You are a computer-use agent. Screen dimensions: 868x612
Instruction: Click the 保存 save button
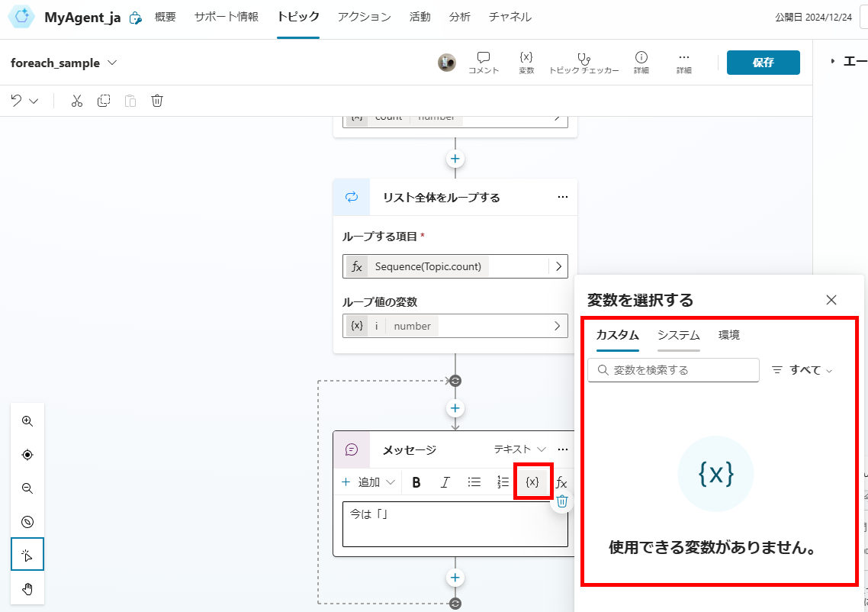[763, 63]
